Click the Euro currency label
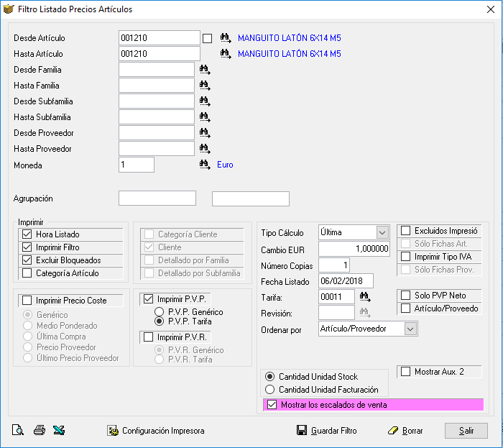Image resolution: width=503 pixels, height=448 pixels. 225,165
